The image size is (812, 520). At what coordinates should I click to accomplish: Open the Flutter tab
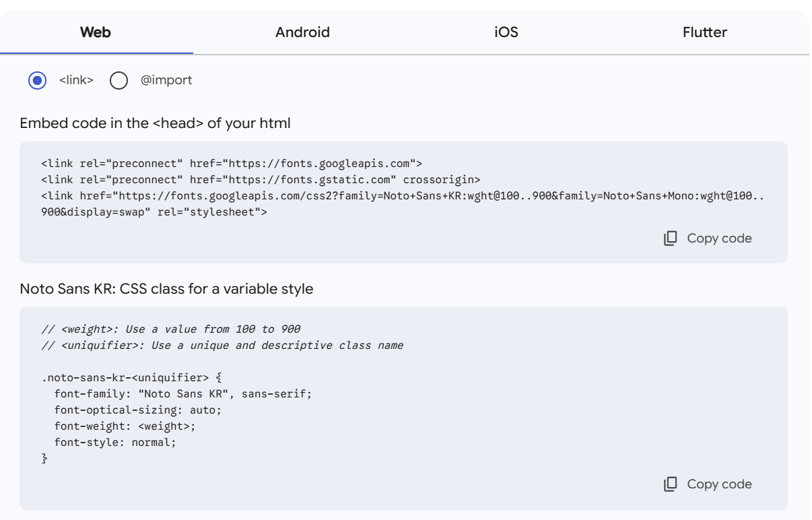point(704,32)
